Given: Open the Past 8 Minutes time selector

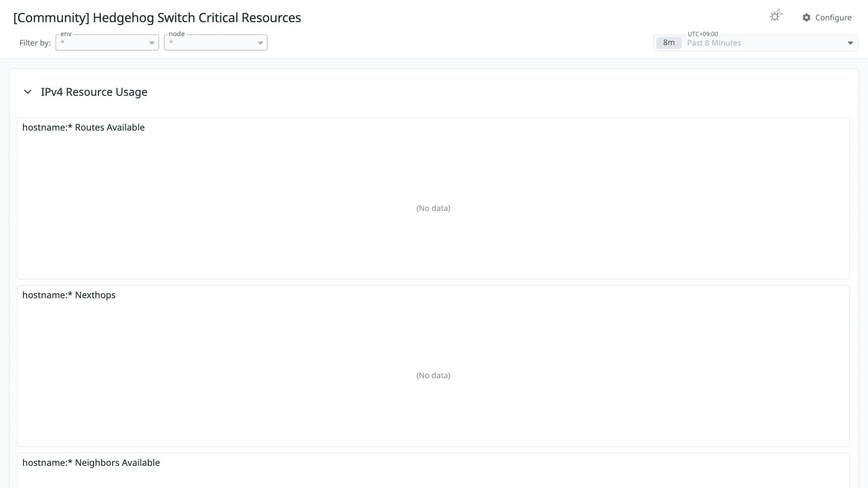Looking at the screenshot, I should tap(755, 43).
